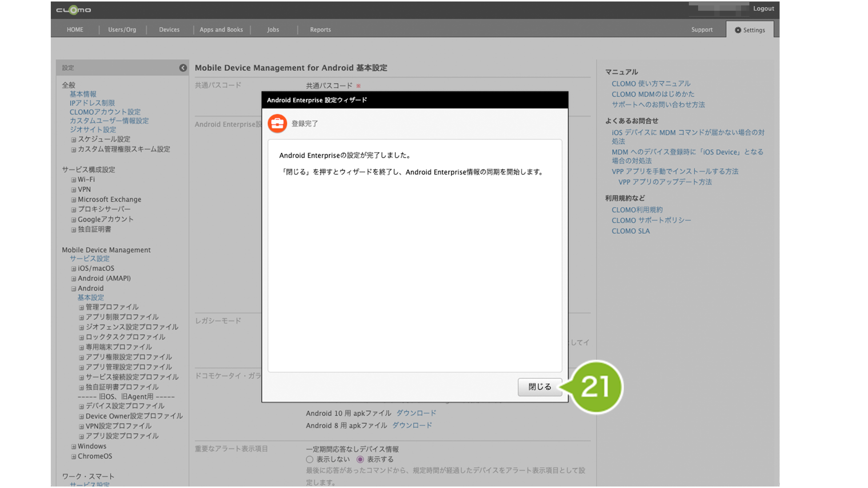Screen dimensions: 868x488
Task: Open the Support page
Action: pyautogui.click(x=702, y=30)
